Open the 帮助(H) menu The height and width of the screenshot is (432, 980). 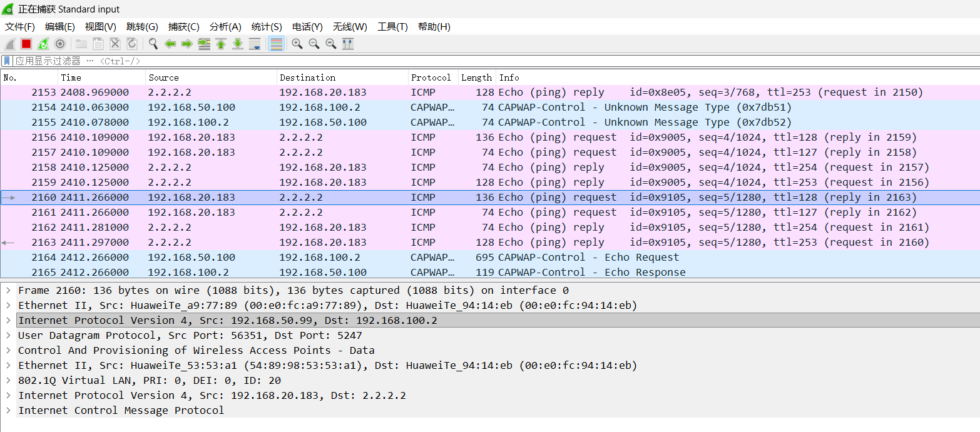click(x=434, y=27)
